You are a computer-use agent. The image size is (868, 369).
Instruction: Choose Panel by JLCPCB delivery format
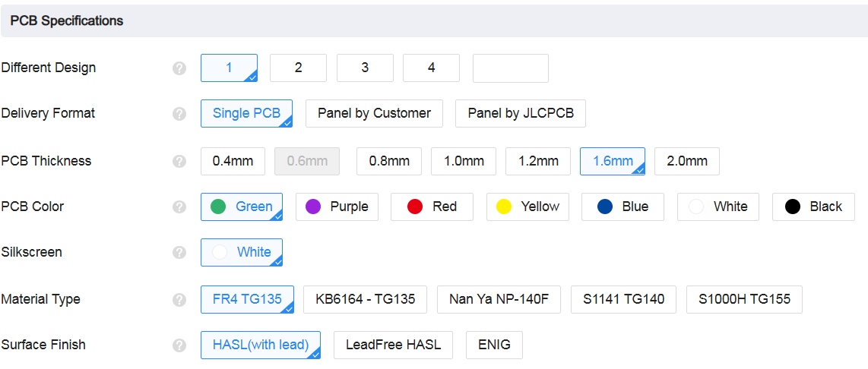click(520, 114)
